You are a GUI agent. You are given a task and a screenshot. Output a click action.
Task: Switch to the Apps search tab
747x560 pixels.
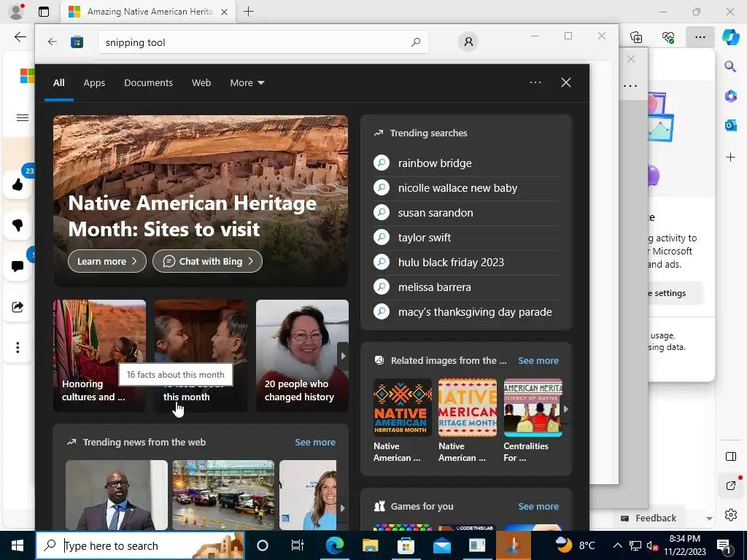tap(94, 83)
